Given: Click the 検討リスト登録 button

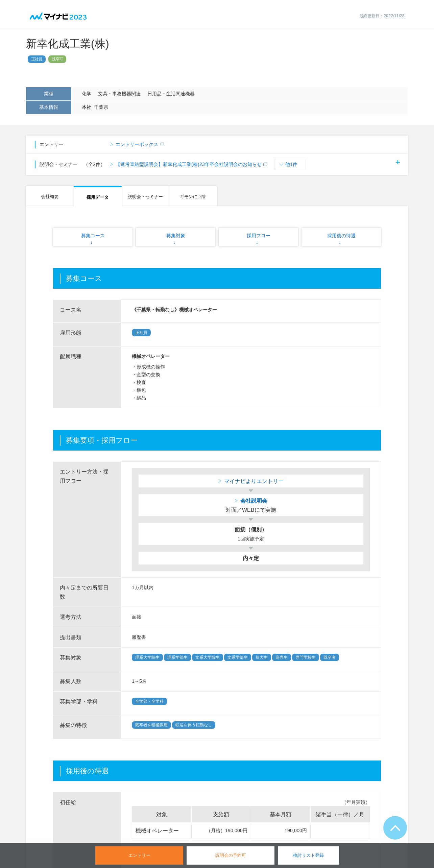Looking at the screenshot, I should click(x=308, y=855).
